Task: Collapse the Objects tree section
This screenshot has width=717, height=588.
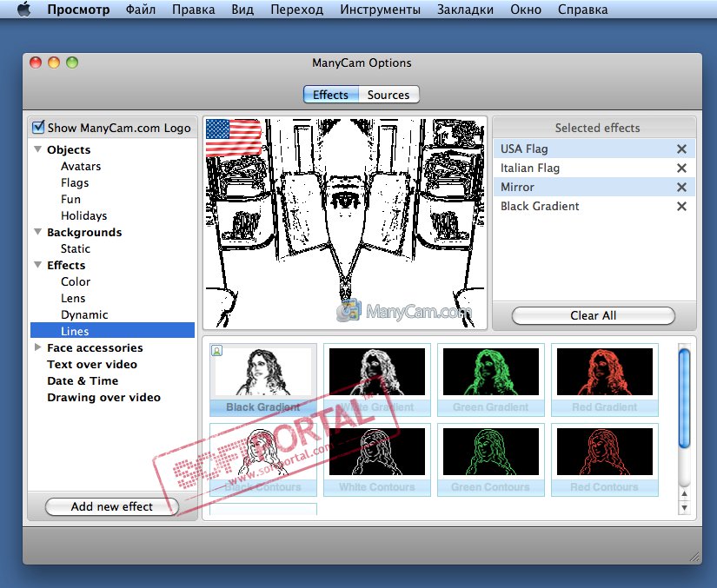Action: pos(38,149)
